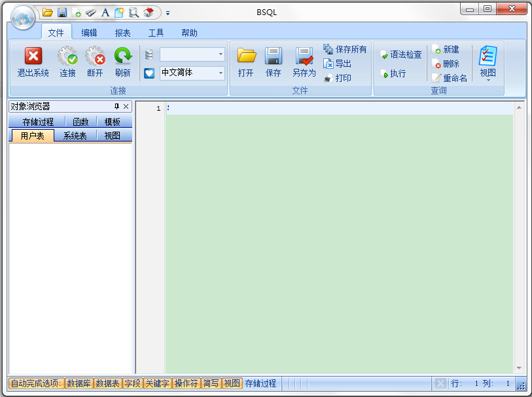Click 重命名 rename query
532x397 pixels.
pos(450,78)
